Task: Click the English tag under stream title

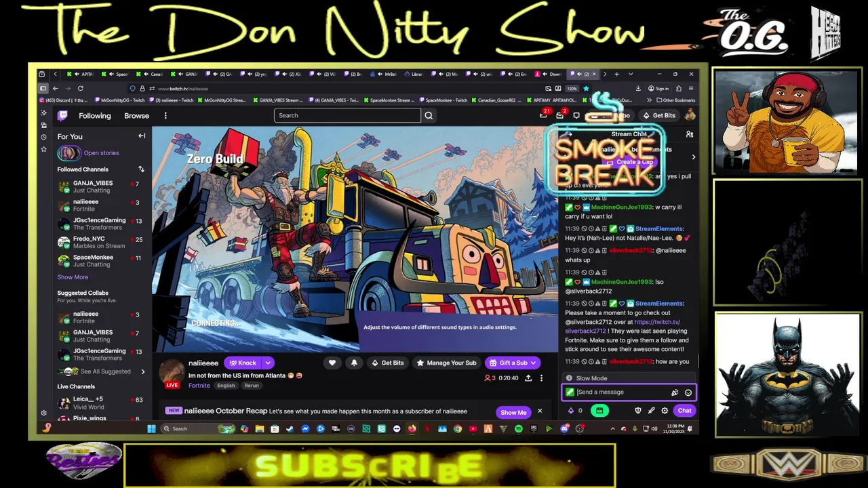Action: [x=226, y=386]
